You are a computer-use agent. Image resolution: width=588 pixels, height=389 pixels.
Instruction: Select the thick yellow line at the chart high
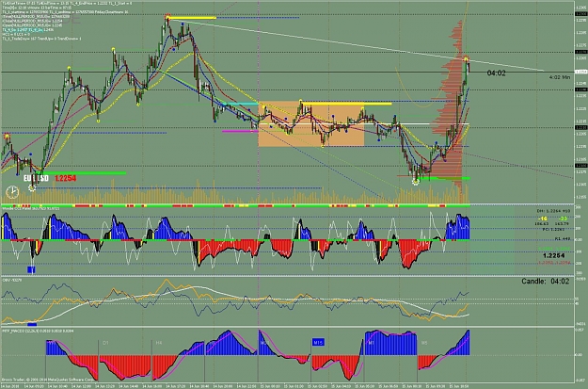[192, 18]
